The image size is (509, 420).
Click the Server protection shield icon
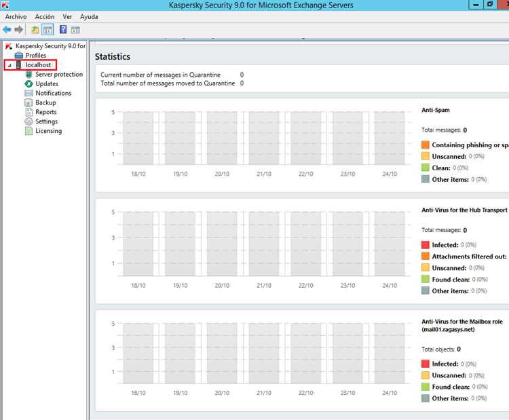point(29,75)
